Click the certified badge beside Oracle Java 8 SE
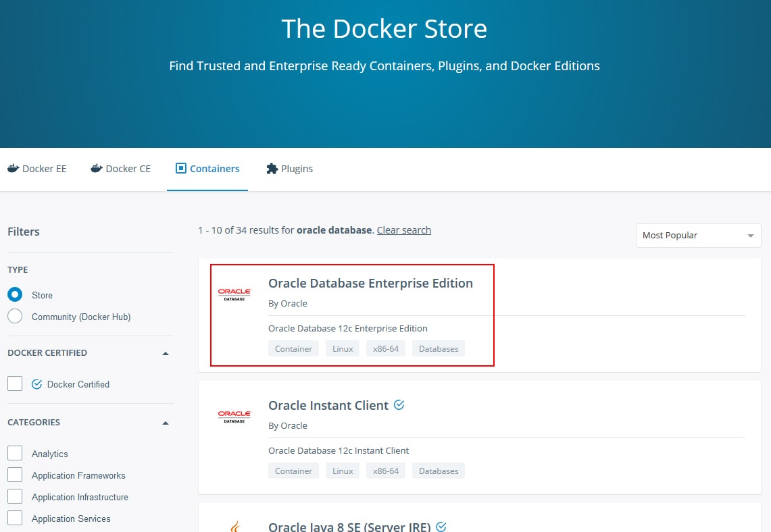The width and height of the screenshot is (771, 532). (441, 527)
